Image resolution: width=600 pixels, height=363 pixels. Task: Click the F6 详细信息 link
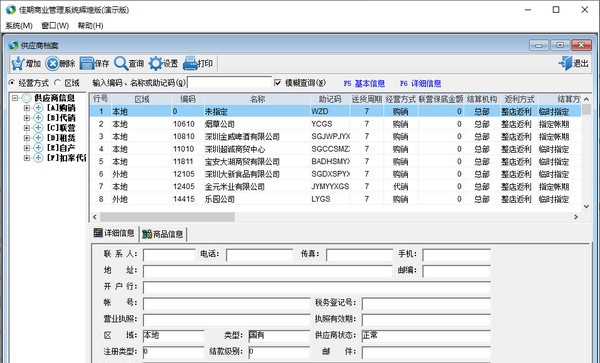point(421,83)
